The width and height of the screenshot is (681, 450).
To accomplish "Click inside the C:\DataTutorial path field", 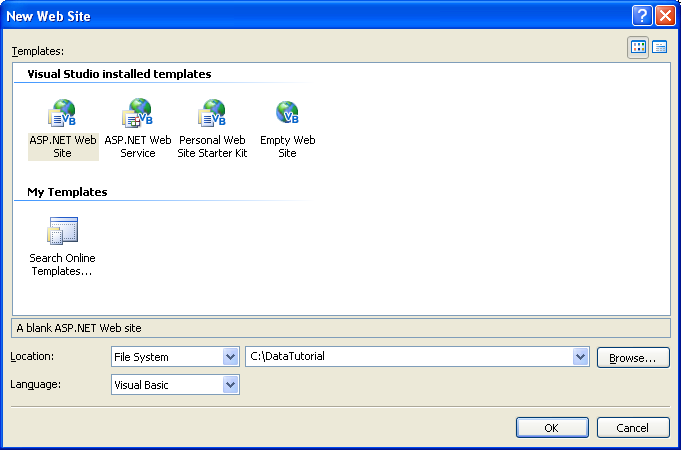I will click(400, 357).
